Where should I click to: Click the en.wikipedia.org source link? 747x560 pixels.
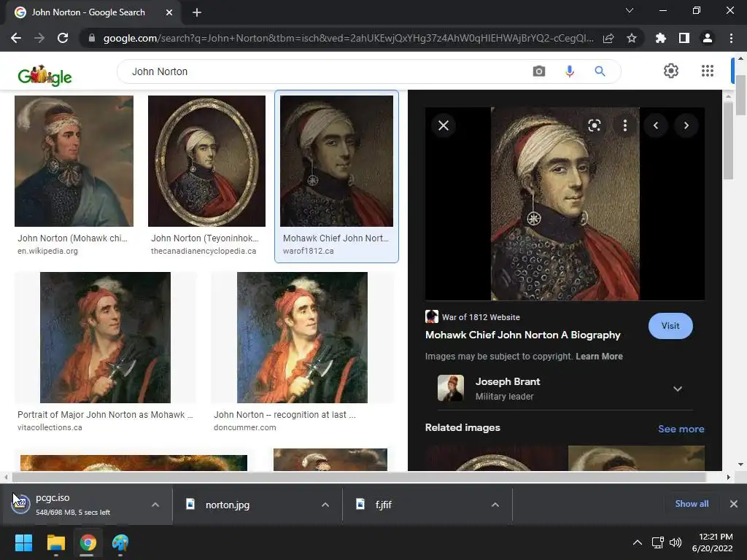point(47,251)
